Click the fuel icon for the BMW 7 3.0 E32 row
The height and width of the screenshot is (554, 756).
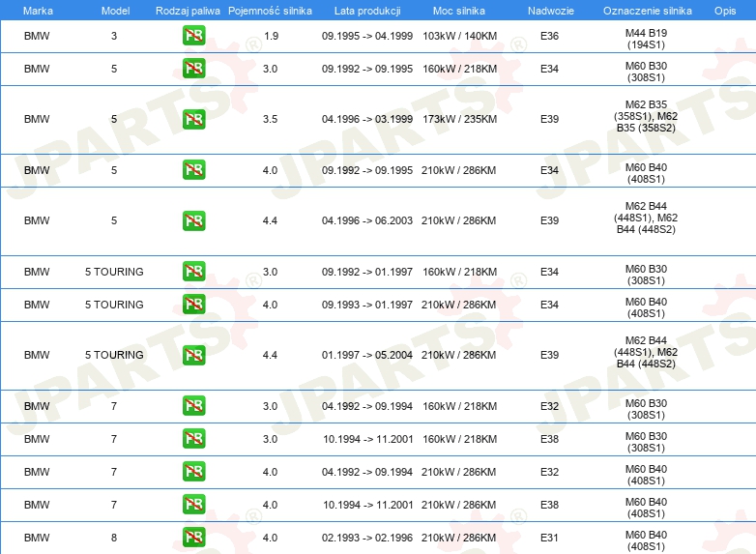click(193, 406)
